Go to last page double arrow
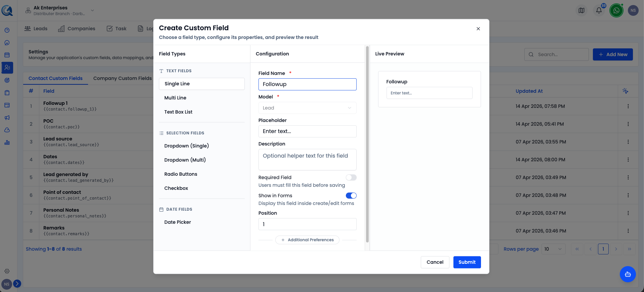644x292 pixels. [629, 249]
